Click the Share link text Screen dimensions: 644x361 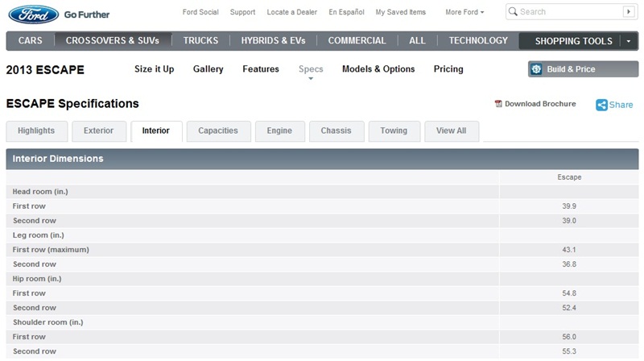[x=621, y=105]
